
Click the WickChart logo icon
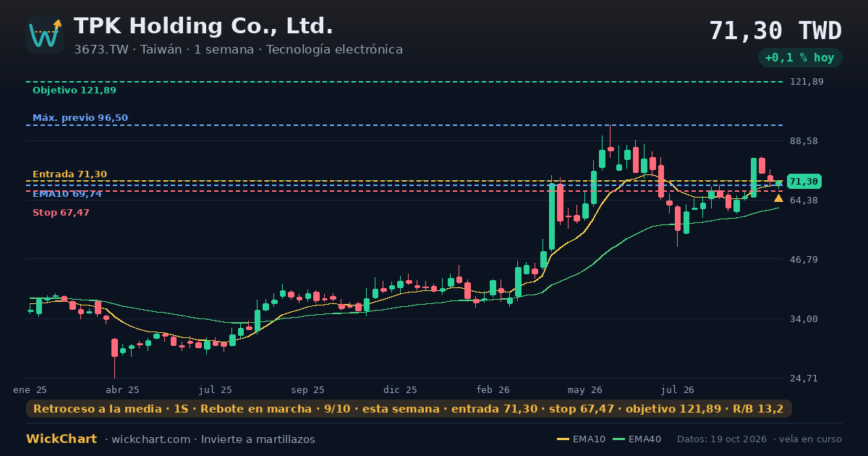45,35
